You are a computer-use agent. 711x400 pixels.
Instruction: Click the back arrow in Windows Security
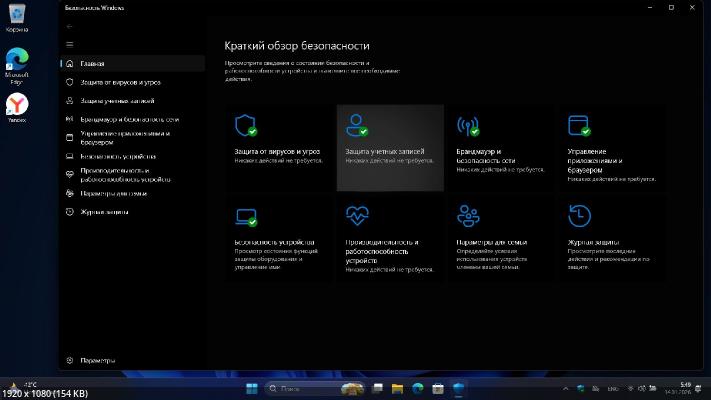point(69,27)
